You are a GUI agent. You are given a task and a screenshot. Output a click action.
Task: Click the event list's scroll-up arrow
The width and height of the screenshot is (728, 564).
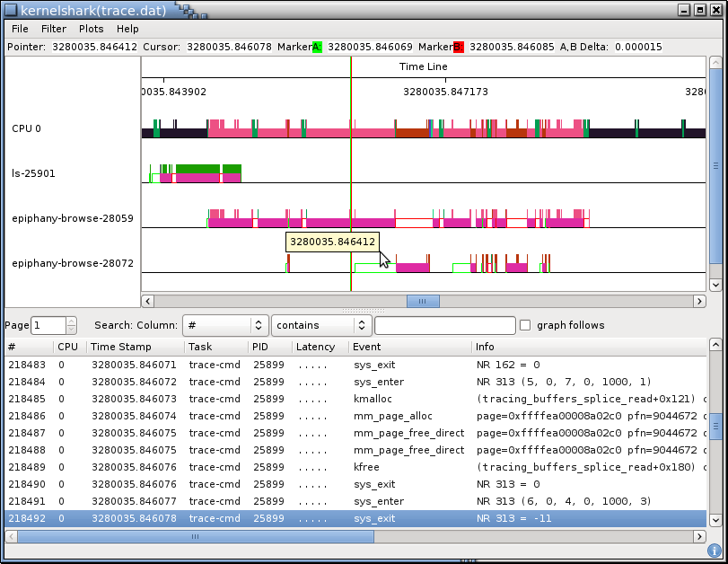[715, 345]
